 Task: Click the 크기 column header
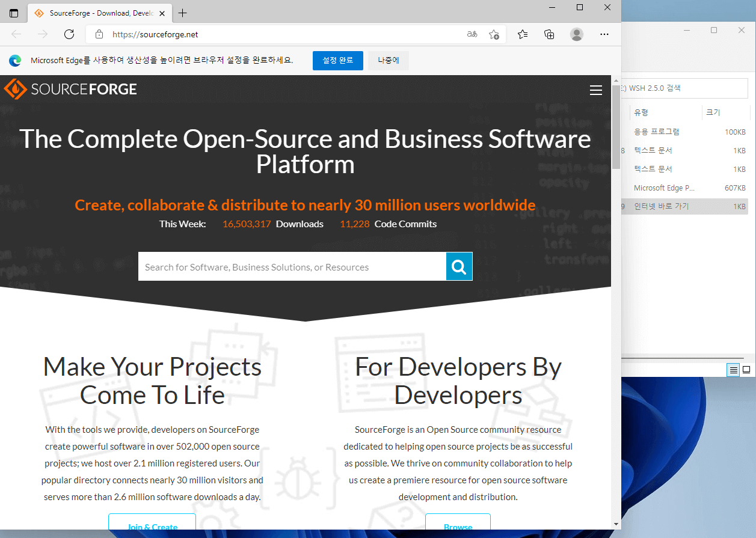pyautogui.click(x=713, y=112)
